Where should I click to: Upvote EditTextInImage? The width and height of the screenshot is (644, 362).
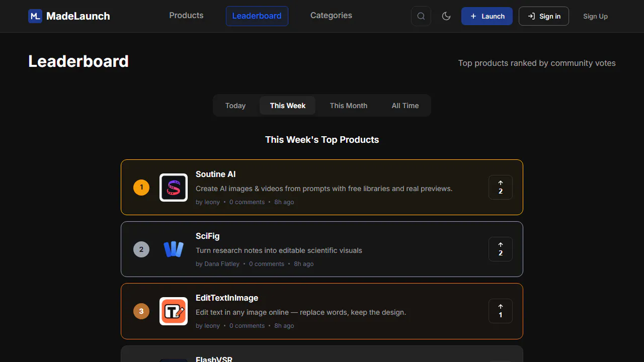[501, 311]
